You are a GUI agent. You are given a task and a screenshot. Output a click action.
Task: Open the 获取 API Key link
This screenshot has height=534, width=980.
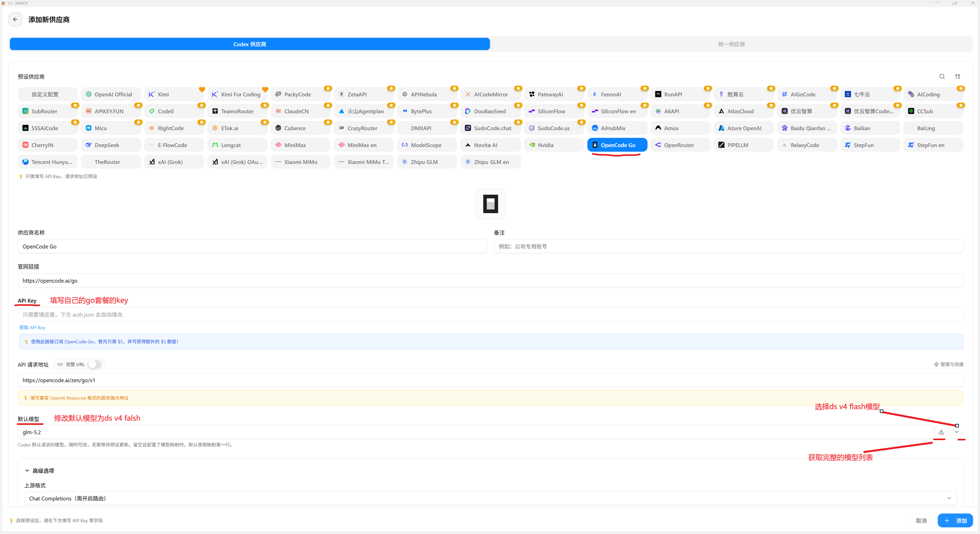coord(32,327)
